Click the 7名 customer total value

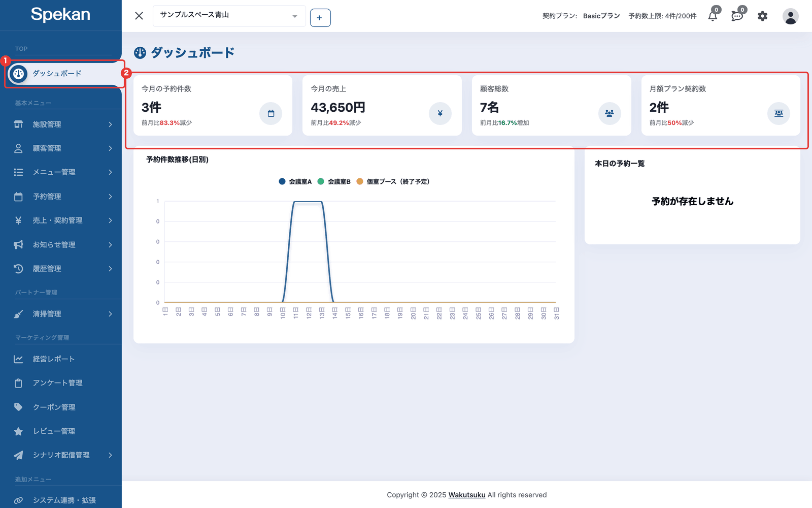click(490, 108)
